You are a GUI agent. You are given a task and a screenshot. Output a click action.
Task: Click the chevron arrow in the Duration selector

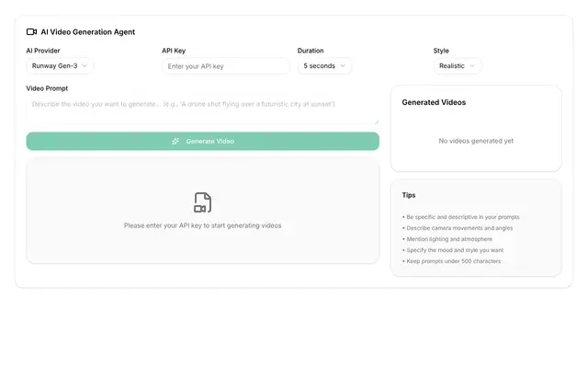click(343, 65)
